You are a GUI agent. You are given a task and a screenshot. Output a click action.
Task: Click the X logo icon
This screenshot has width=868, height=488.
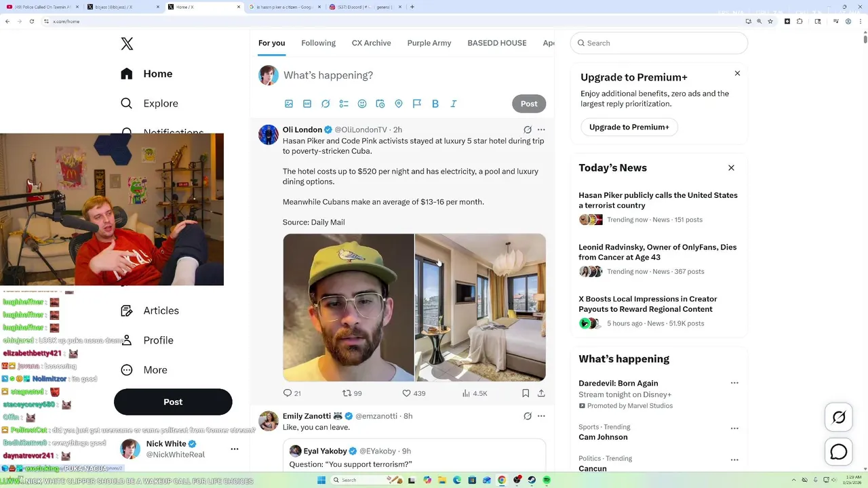[x=127, y=44]
